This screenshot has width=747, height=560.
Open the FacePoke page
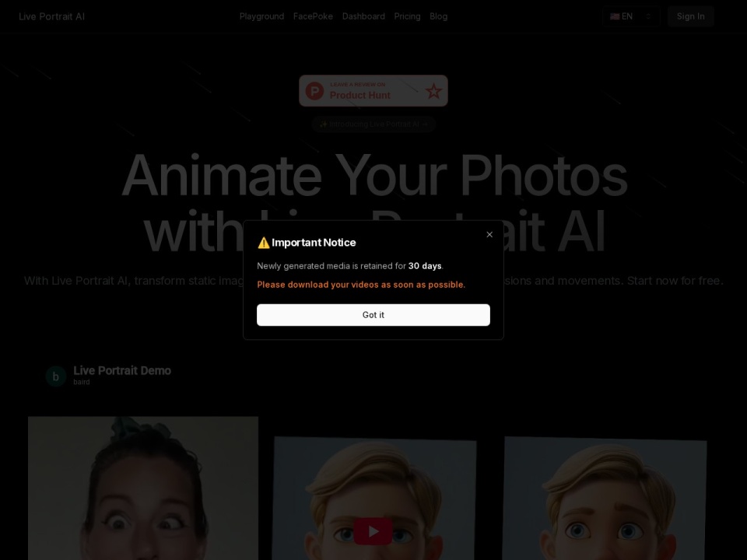click(x=313, y=16)
